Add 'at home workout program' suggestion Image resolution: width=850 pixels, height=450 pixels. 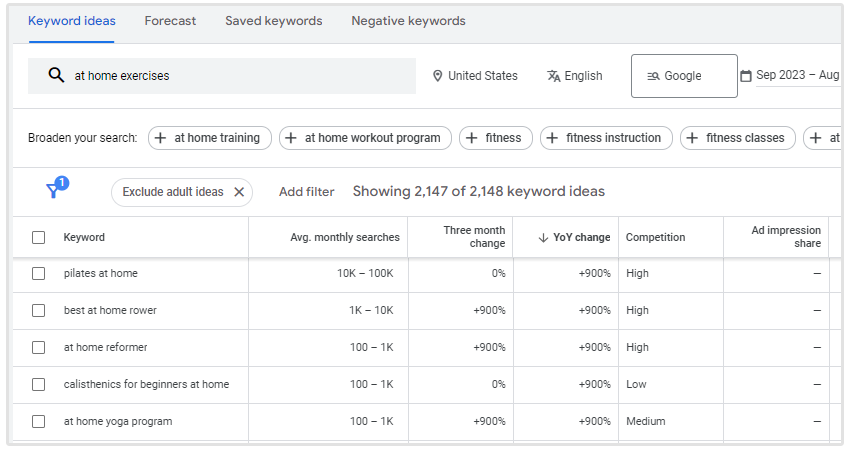point(365,138)
